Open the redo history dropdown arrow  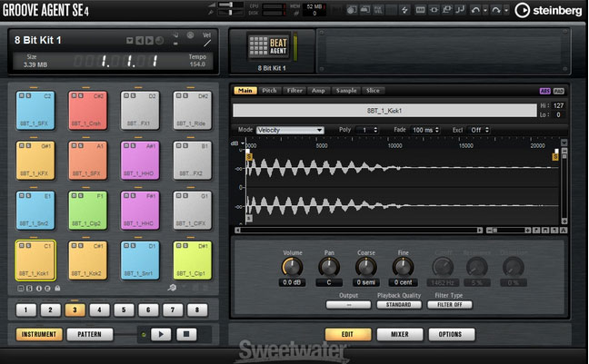tap(506, 11)
